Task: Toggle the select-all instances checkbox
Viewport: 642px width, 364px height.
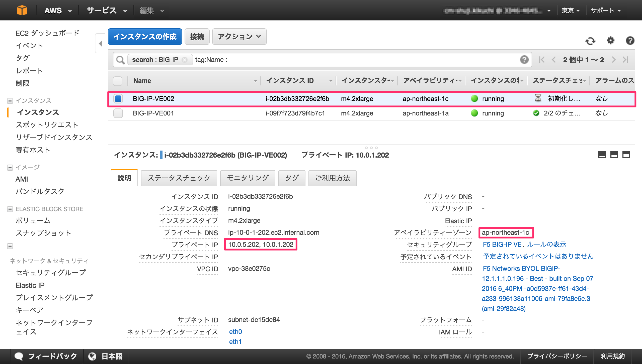Action: (118, 81)
